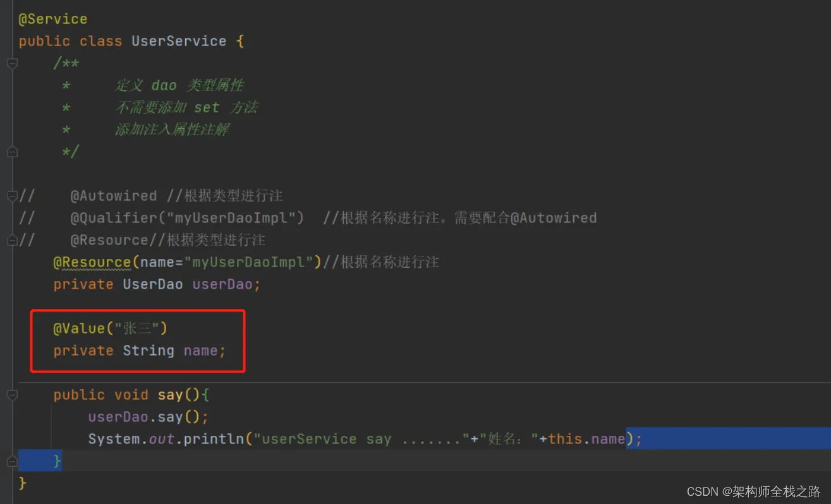Collapse the say() method via gutter marker
This screenshot has width=831, height=504.
(x=12, y=395)
